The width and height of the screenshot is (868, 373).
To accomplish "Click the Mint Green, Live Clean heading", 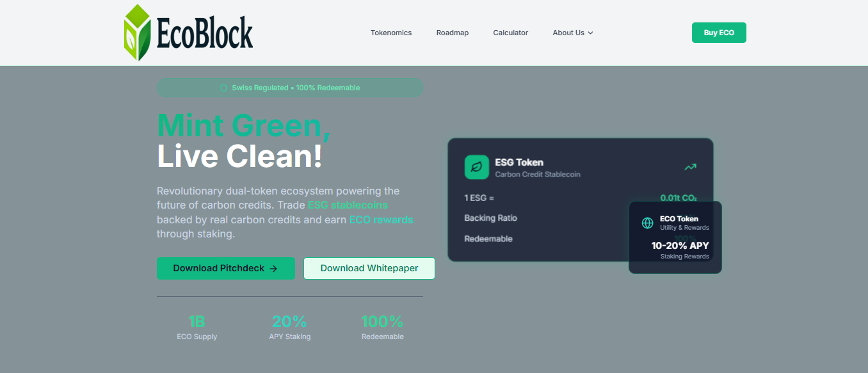I will [x=243, y=141].
